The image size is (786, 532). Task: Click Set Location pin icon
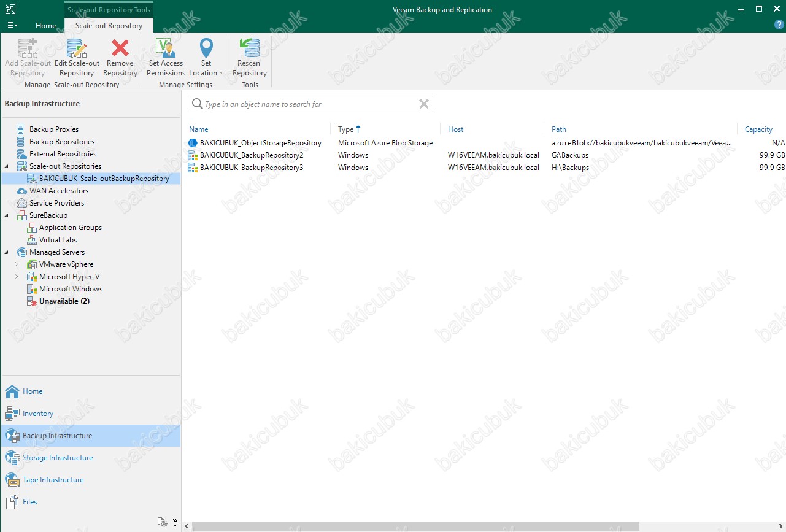tap(206, 48)
